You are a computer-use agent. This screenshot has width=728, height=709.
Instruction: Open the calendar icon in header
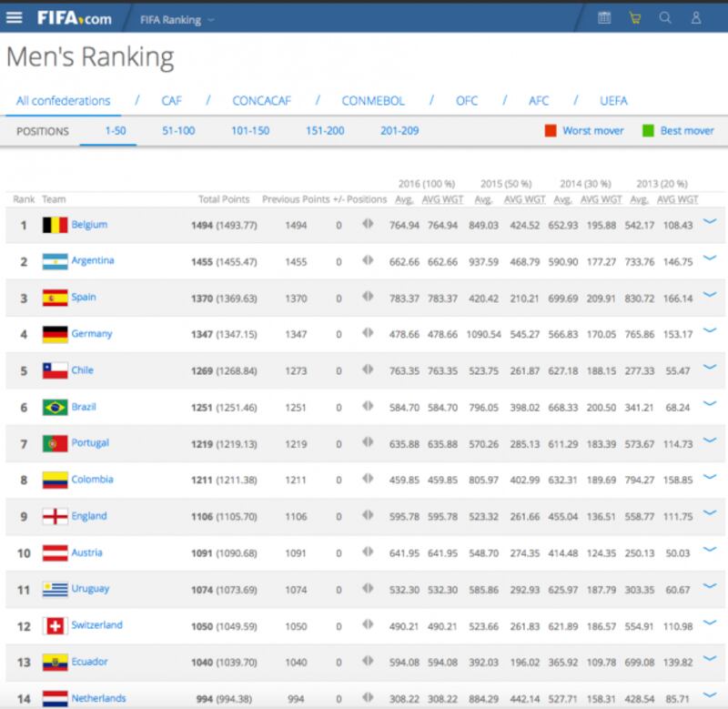point(604,18)
